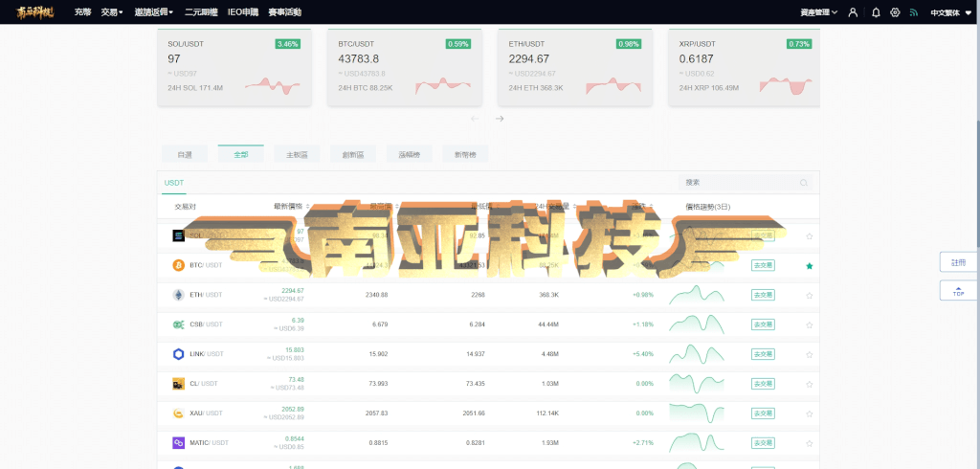Open the IEO申購 menu item

click(x=243, y=11)
